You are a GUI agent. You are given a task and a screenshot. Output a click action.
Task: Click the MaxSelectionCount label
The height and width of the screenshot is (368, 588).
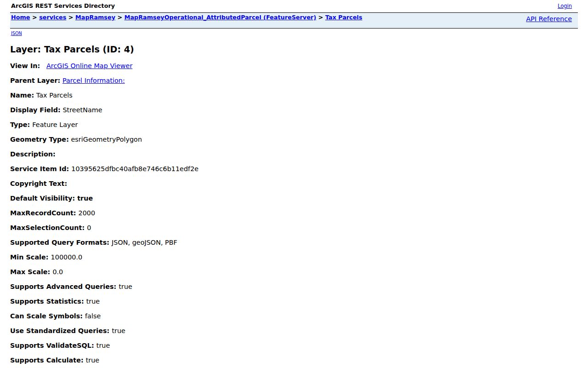pos(47,228)
